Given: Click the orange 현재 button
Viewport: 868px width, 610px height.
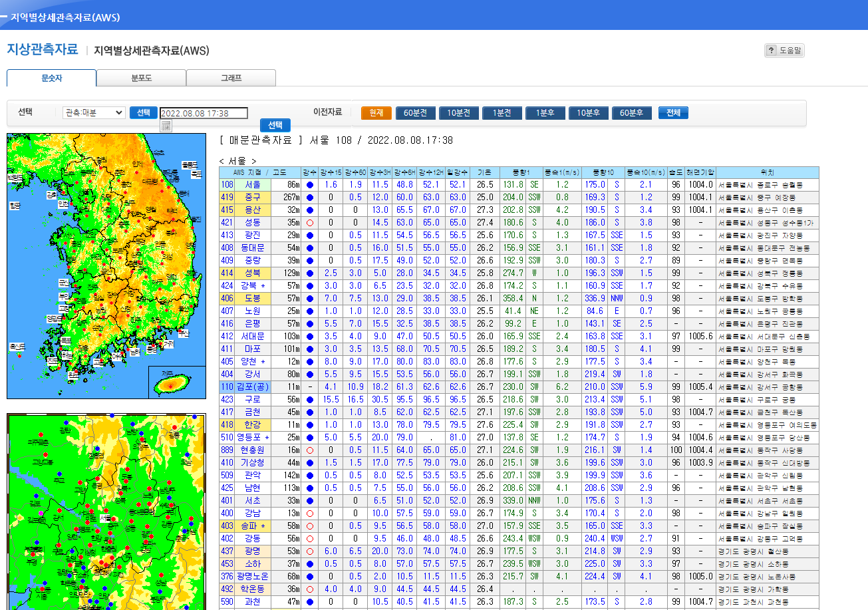Looking at the screenshot, I should click(376, 113).
